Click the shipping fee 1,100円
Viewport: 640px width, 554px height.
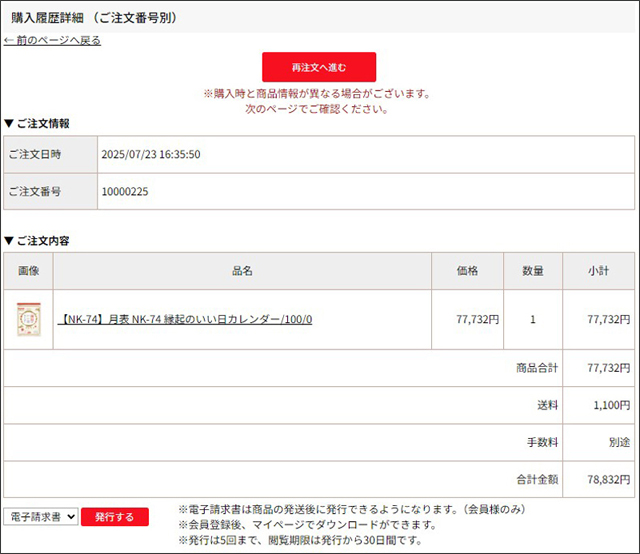612,405
